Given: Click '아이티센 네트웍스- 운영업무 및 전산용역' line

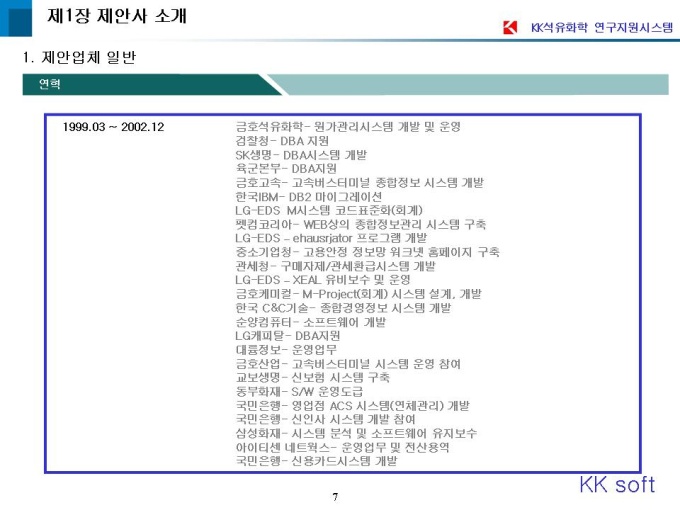Looking at the screenshot, I should pos(342,447).
